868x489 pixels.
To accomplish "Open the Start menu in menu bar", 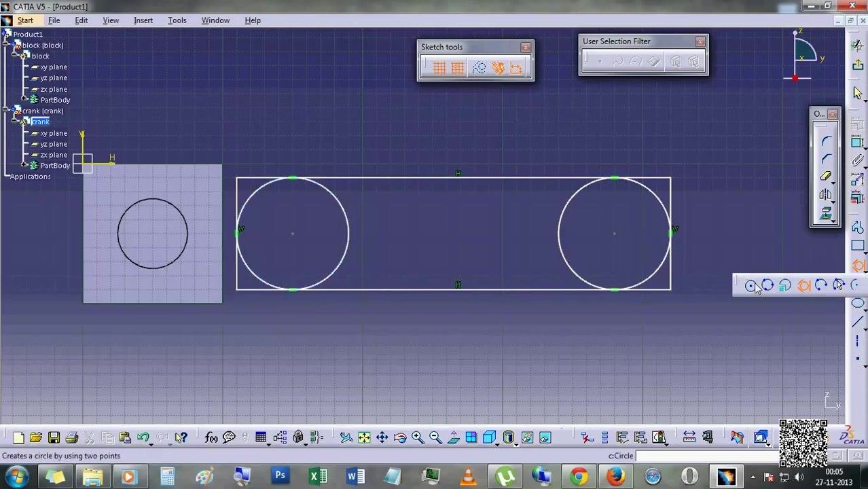I will 25,20.
